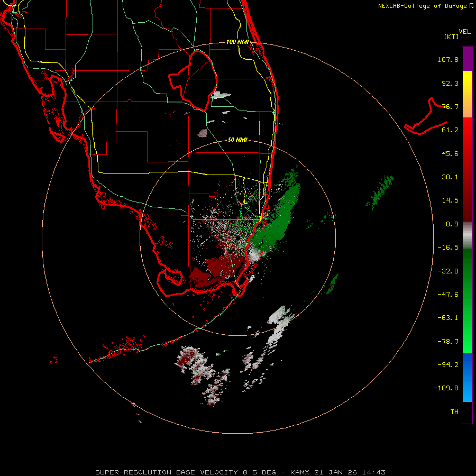Select the -63.1 velocity scale value
Image resolution: width=476 pixels, height=476 pixels.
click(448, 318)
